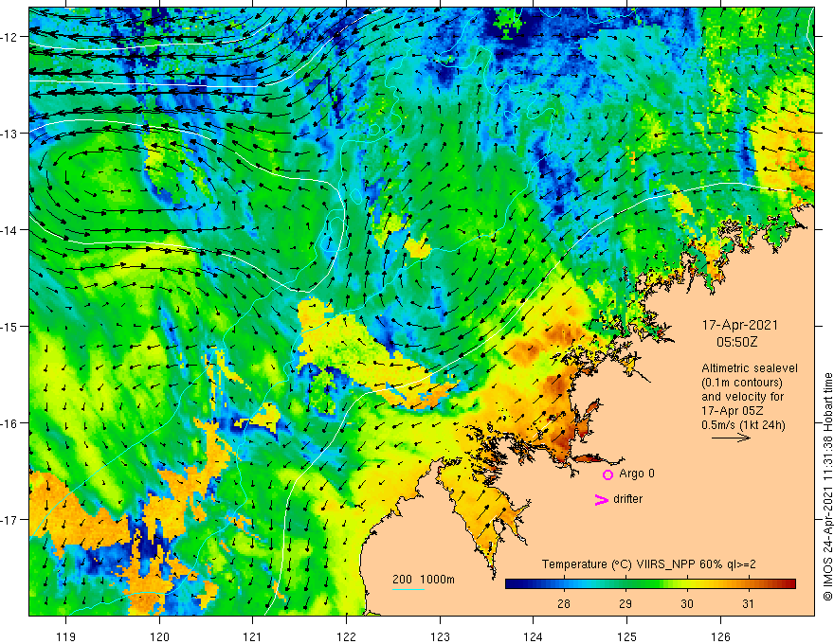Click the '29' colorbar tick label
The width and height of the screenshot is (834, 644).
point(625,603)
